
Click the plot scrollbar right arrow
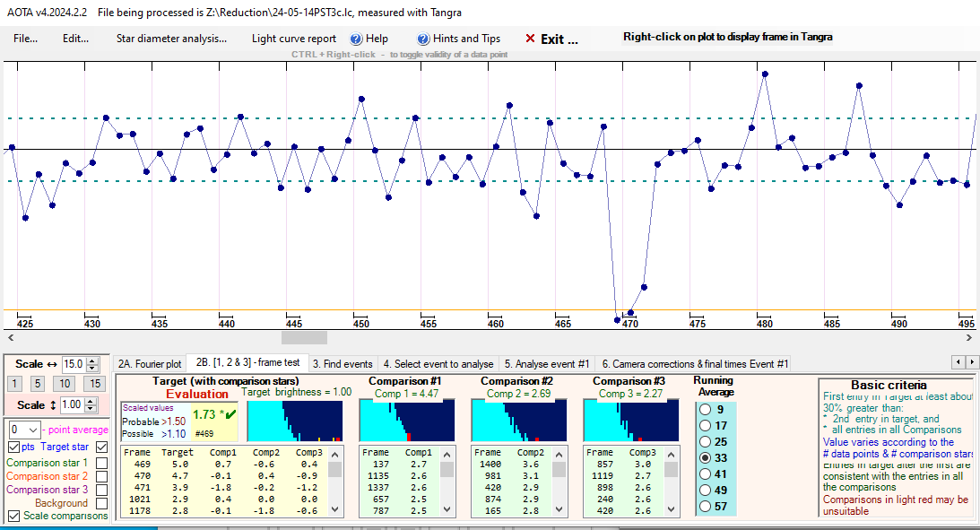tap(969, 337)
